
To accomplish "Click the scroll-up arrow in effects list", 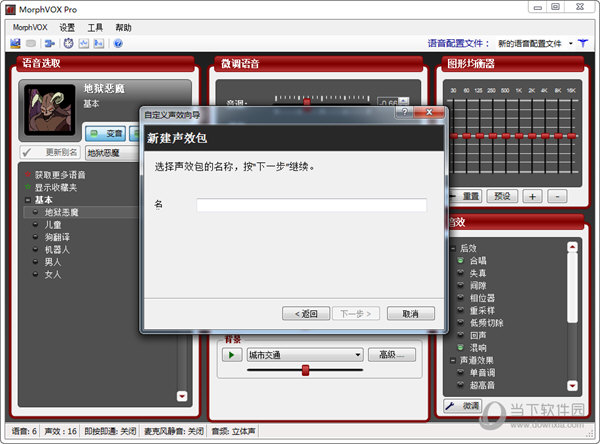I will pos(572,247).
